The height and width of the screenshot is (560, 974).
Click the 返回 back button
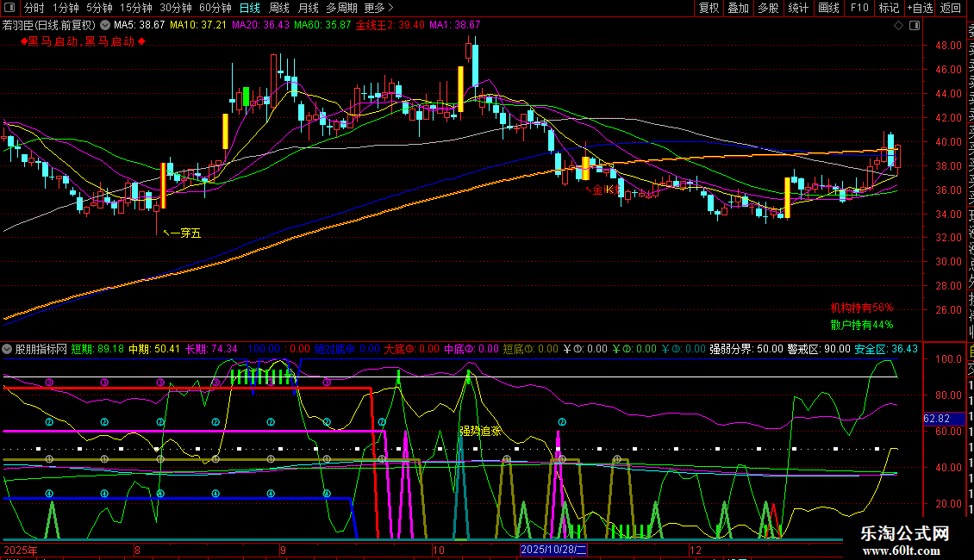[x=951, y=9]
